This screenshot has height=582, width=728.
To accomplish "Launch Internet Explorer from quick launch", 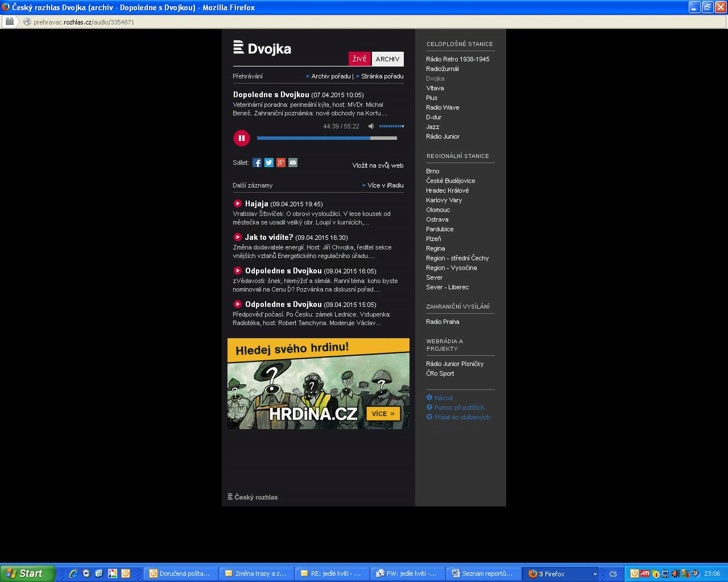I will click(73, 573).
